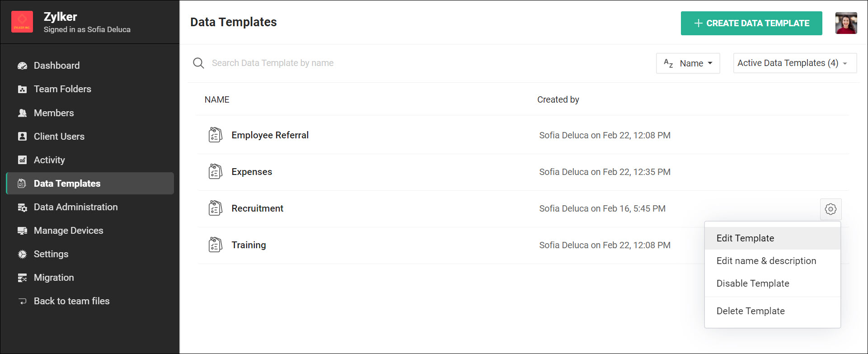Click the gear icon on Recruitment row
868x354 pixels.
[x=830, y=209]
